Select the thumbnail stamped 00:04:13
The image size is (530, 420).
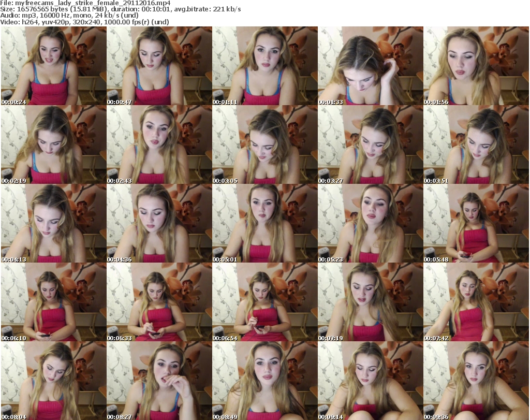(x=53, y=223)
